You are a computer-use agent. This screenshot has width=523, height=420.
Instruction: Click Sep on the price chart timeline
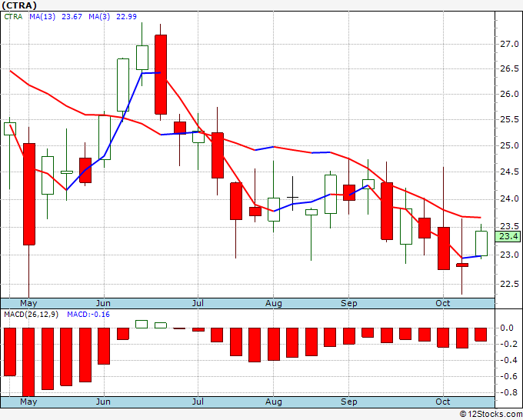(349, 303)
